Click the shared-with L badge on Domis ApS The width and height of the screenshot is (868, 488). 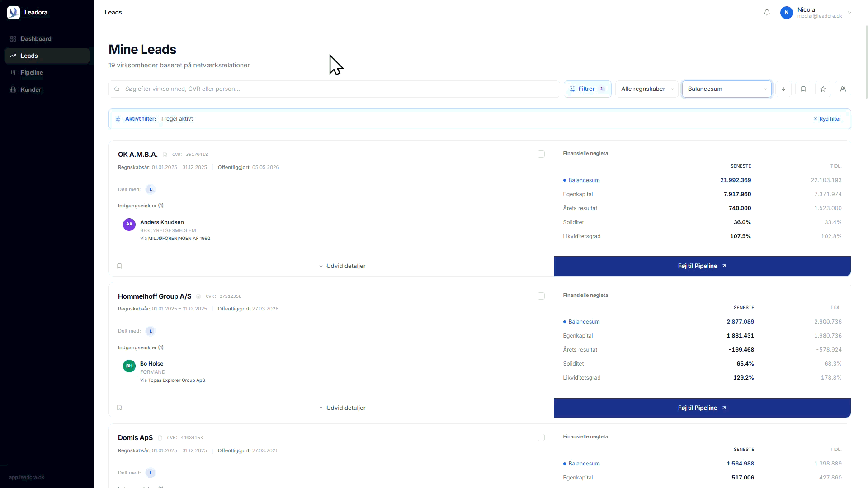point(151,473)
